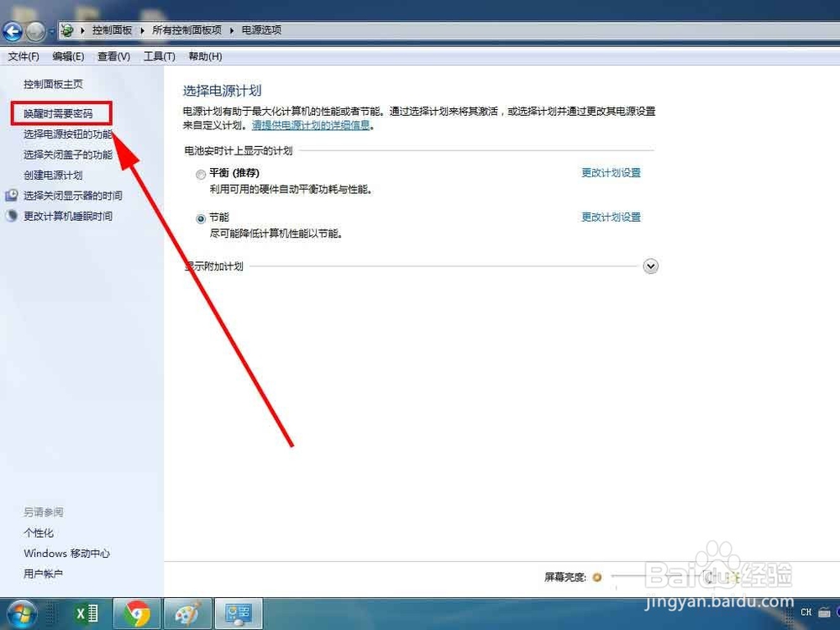This screenshot has width=840, height=630.
Task: Click 创建电源计划 link
Action: pyautogui.click(x=53, y=176)
